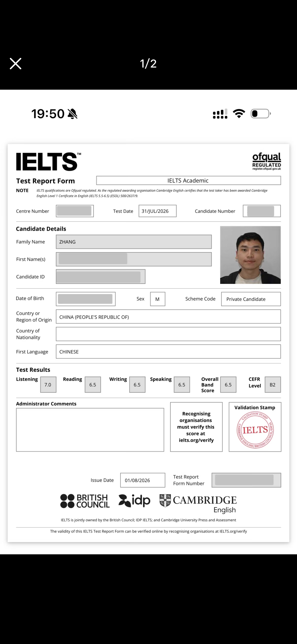Image resolution: width=297 pixels, height=644 pixels.
Task: Tap the candidate photo
Action: 250,255
